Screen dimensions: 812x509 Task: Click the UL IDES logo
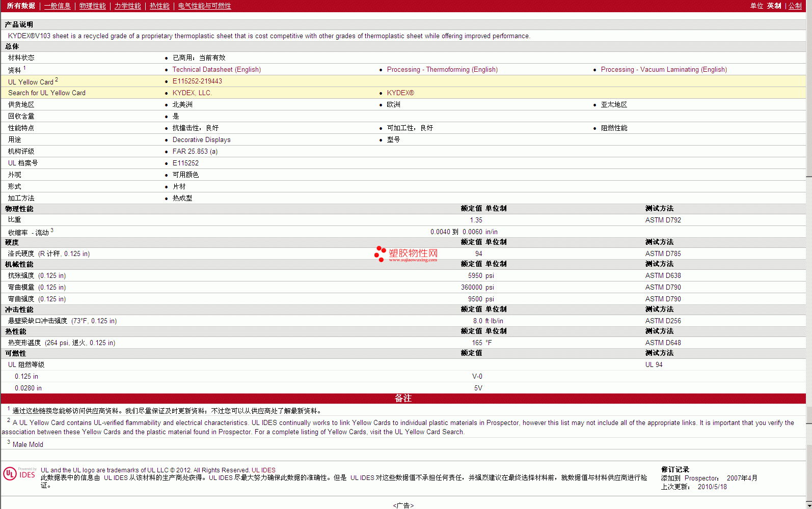point(20,474)
